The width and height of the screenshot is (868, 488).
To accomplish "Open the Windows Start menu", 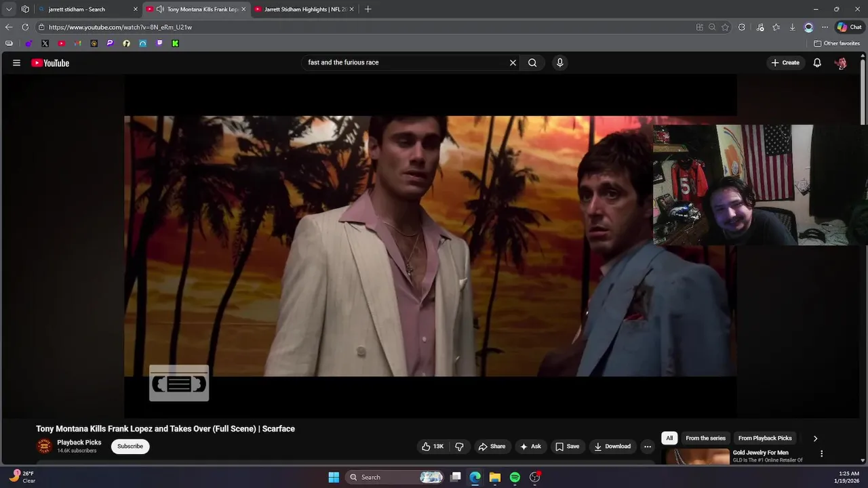I will pos(334,477).
